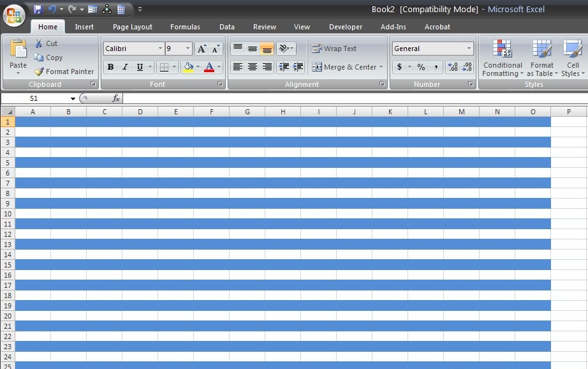Apply the yellow fill color
The width and height of the screenshot is (588, 369).
[188, 67]
